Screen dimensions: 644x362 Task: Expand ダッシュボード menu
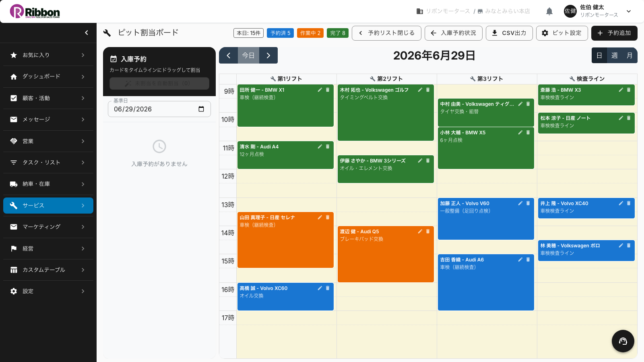coord(48,76)
